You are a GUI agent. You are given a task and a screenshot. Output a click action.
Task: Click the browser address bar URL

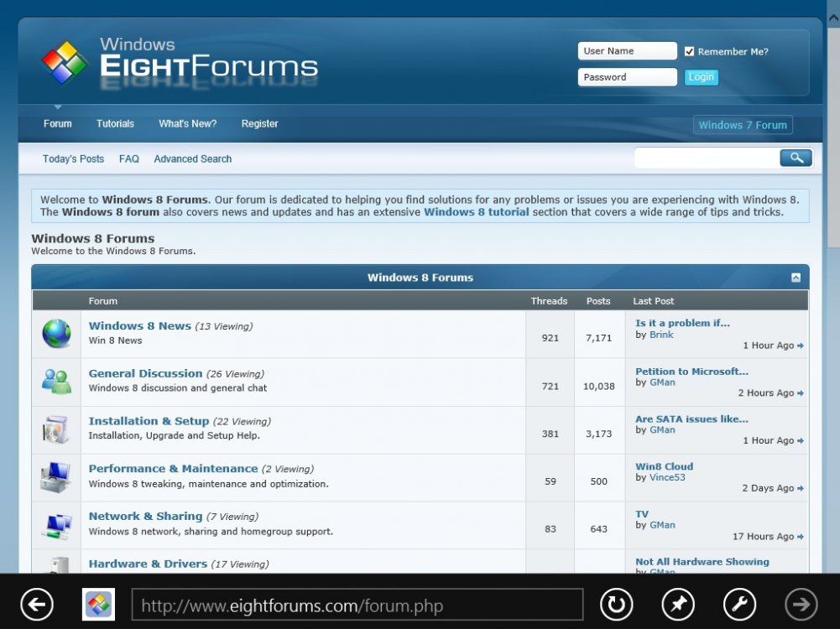click(x=357, y=606)
